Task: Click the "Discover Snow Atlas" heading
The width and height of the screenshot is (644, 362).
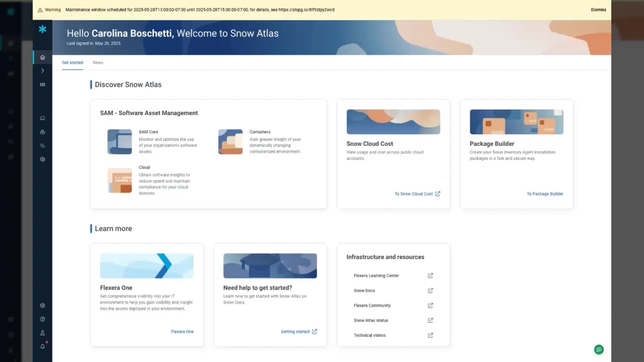Action: pyautogui.click(x=128, y=84)
